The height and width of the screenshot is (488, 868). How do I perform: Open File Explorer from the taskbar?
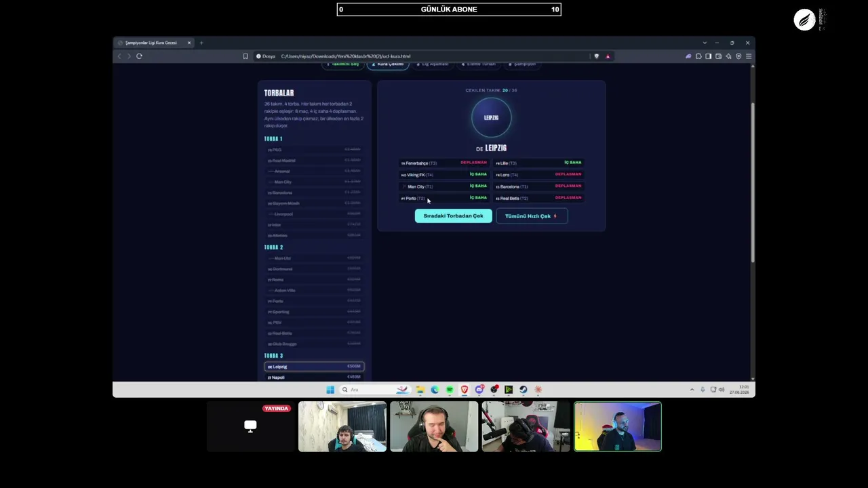[420, 390]
